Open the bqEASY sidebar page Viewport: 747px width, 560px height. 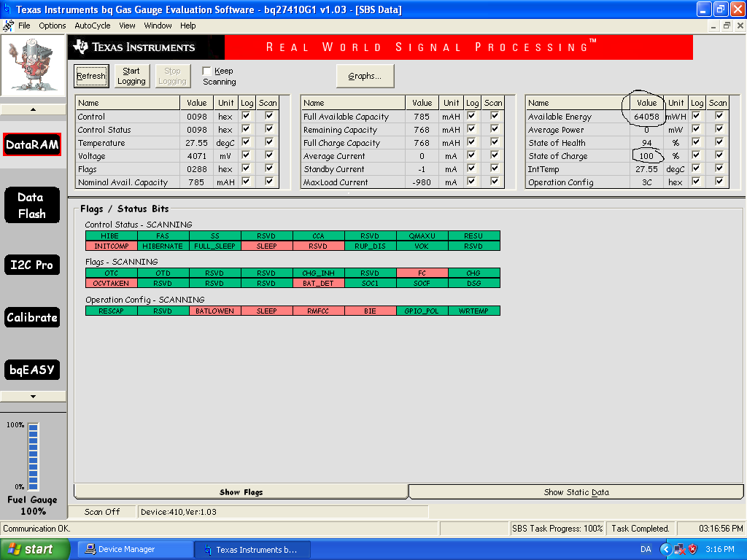click(x=32, y=370)
